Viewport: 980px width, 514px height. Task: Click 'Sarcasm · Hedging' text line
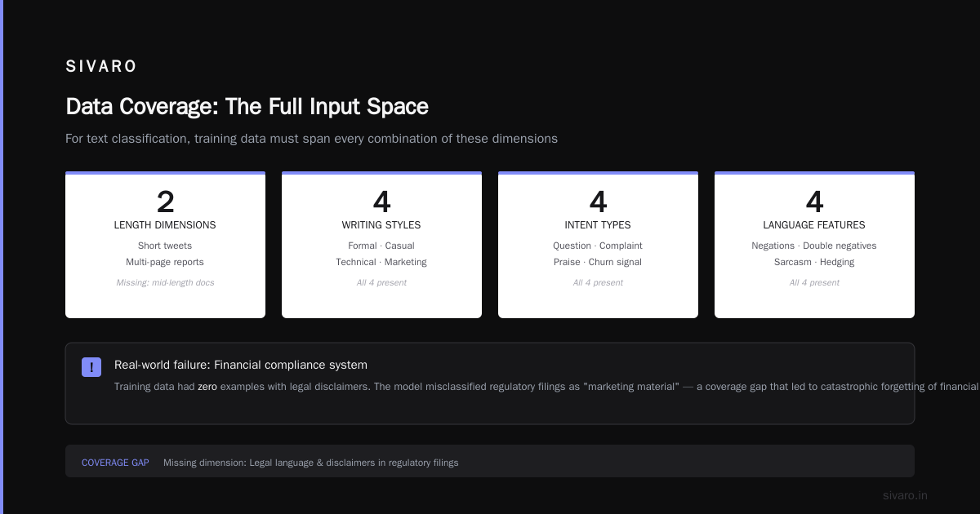pos(814,262)
